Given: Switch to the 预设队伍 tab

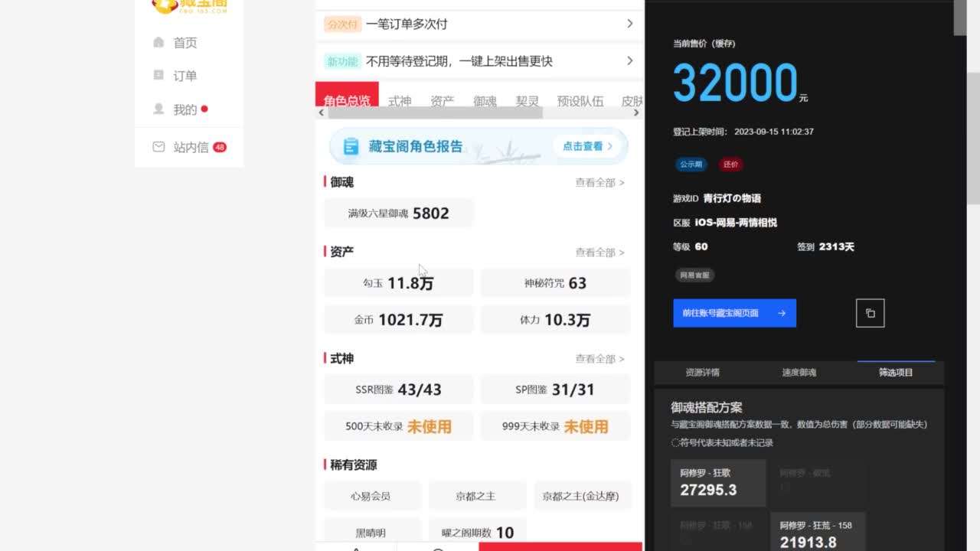Looking at the screenshot, I should pyautogui.click(x=580, y=101).
